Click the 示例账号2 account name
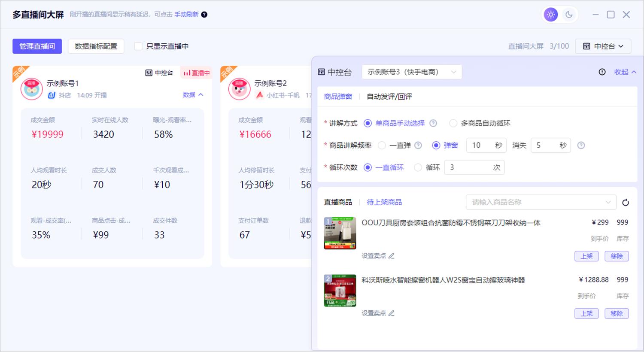 coord(270,83)
